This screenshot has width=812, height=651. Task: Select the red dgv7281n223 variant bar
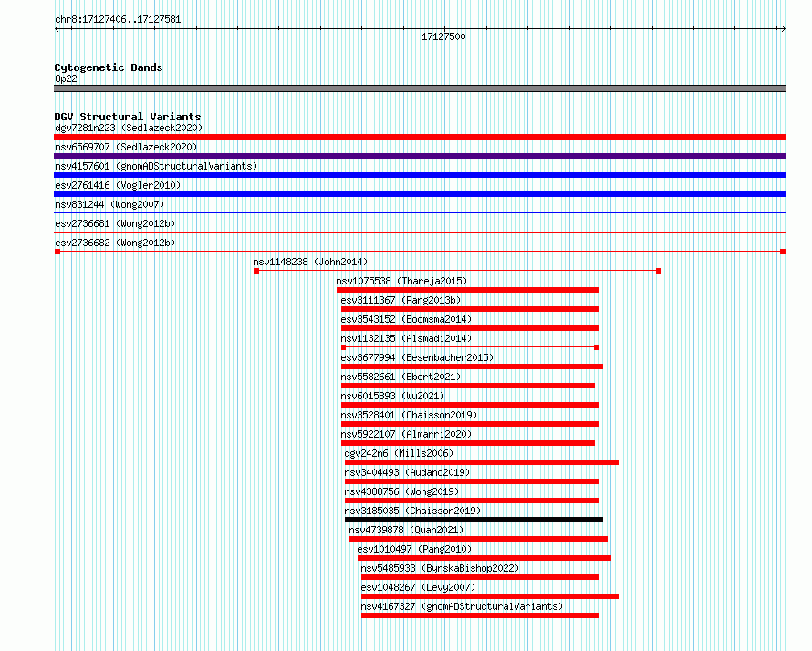[420, 137]
